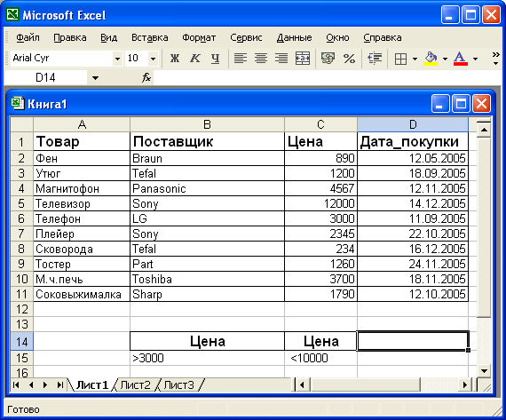The image size is (506, 420).
Task: Select column C header
Action: pos(320,124)
